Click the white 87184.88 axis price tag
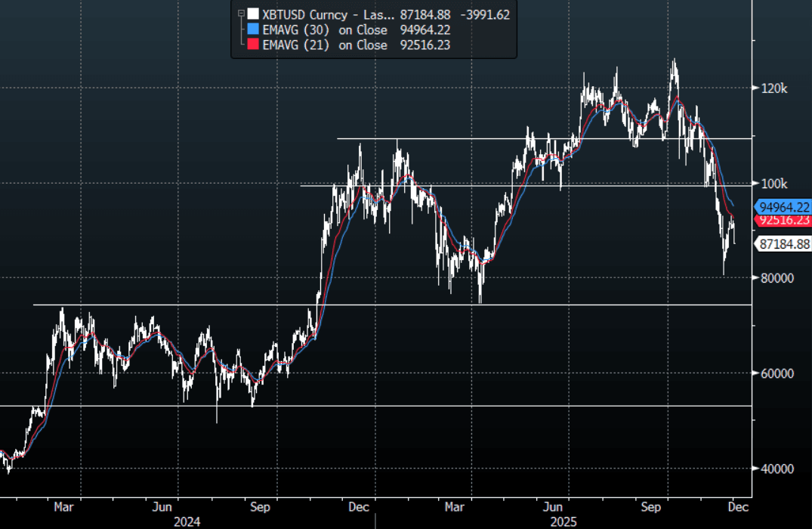 (x=783, y=243)
